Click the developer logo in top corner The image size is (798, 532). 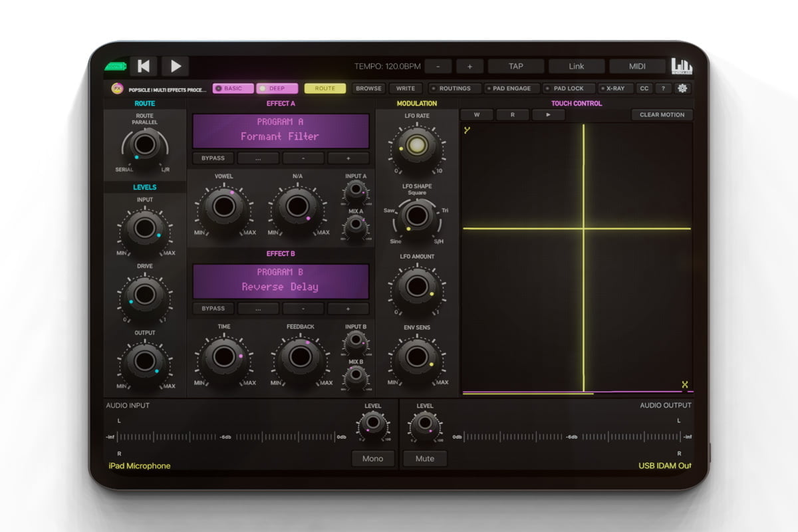coord(682,66)
